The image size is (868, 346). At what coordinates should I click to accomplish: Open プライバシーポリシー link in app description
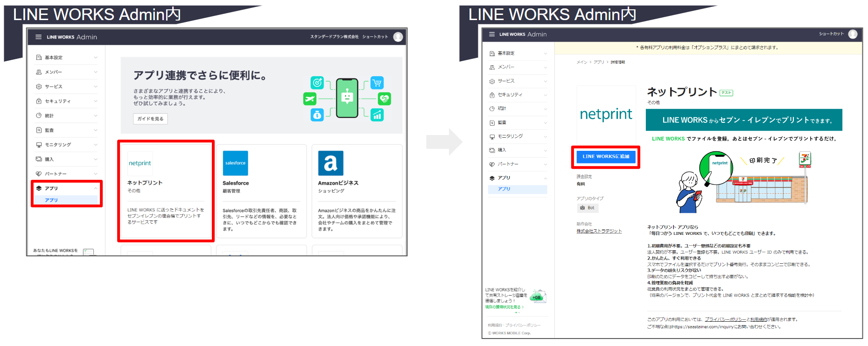[725, 319]
